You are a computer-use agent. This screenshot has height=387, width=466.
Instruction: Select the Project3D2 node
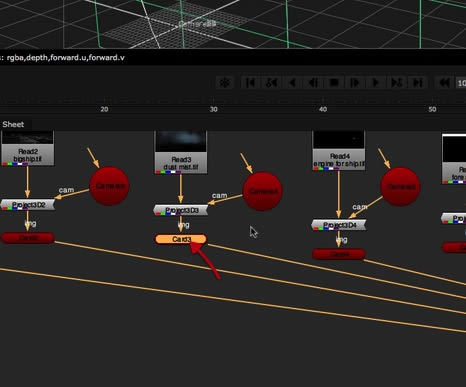click(x=28, y=205)
